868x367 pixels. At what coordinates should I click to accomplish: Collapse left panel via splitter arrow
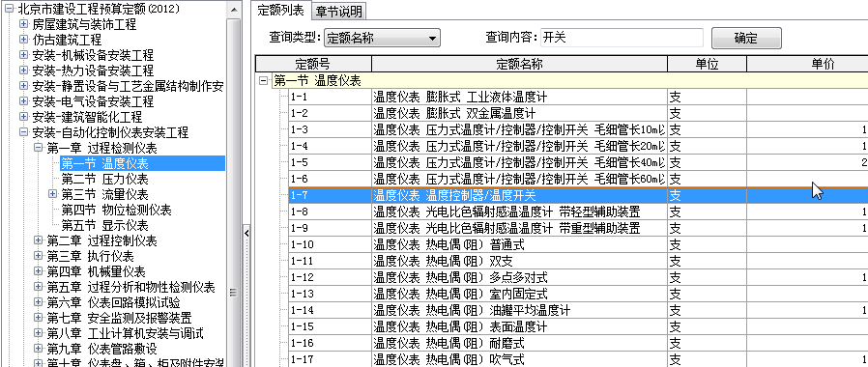(246, 234)
